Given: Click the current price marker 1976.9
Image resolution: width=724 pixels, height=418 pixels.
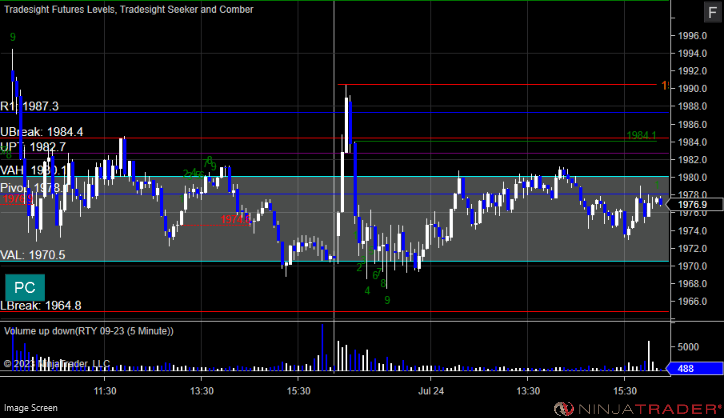Looking at the screenshot, I should coord(695,205).
